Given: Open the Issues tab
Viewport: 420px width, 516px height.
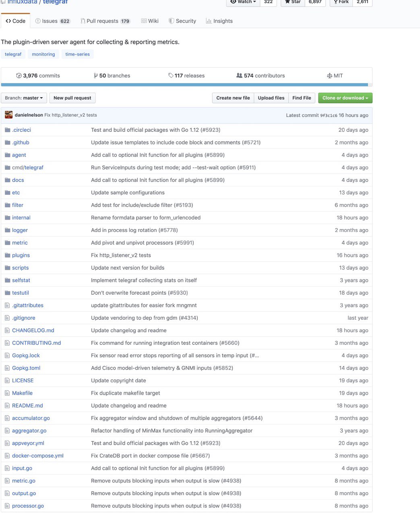Looking at the screenshot, I should 53,21.
